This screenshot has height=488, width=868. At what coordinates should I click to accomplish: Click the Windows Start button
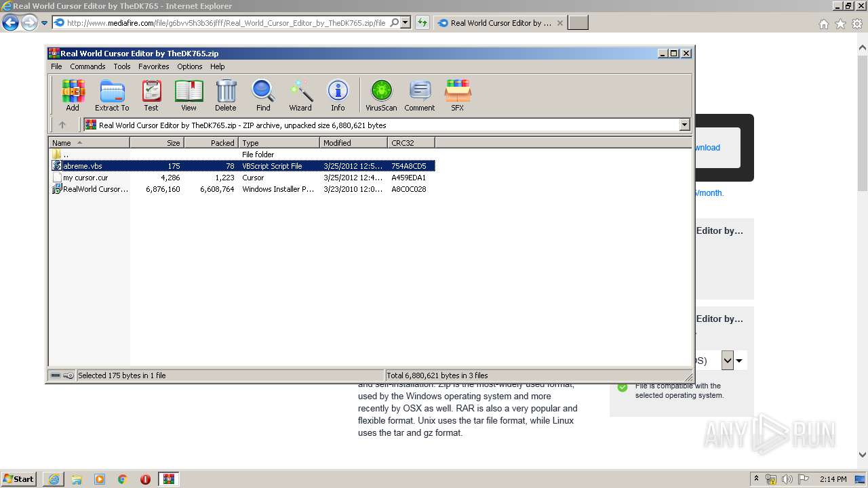[x=19, y=479]
